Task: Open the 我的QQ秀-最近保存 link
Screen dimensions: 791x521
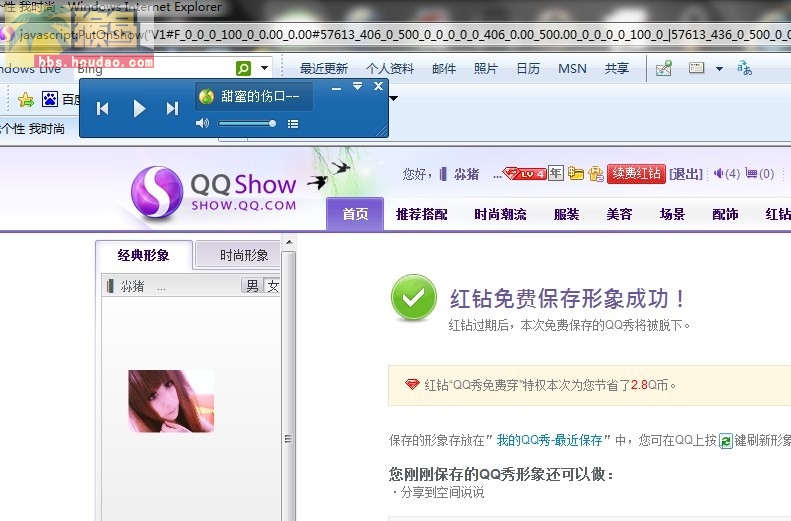Action: pyautogui.click(x=549, y=440)
